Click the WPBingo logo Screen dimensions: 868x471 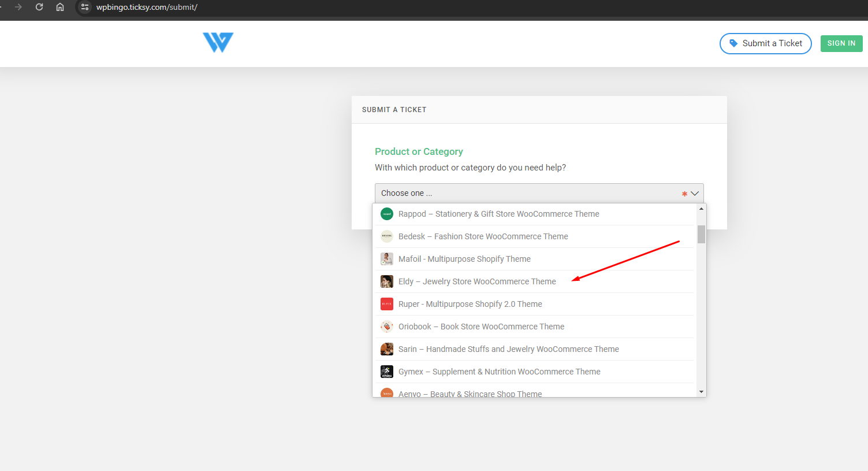pos(218,43)
